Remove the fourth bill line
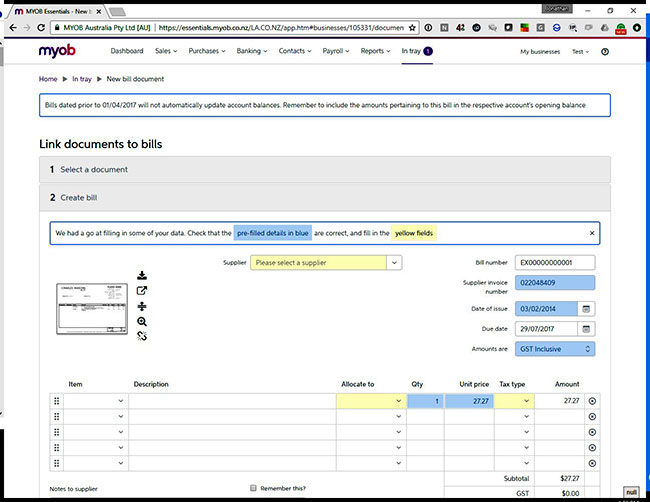Image resolution: width=650 pixels, height=502 pixels. point(592,448)
